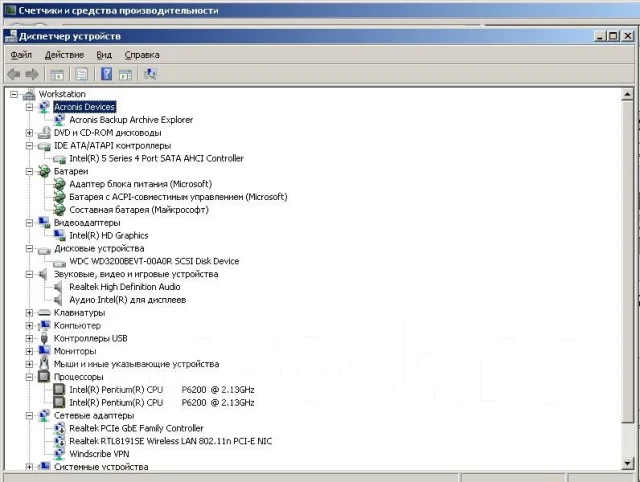
Task: Click the Back arrow toolbar icon
Action: 14,74
